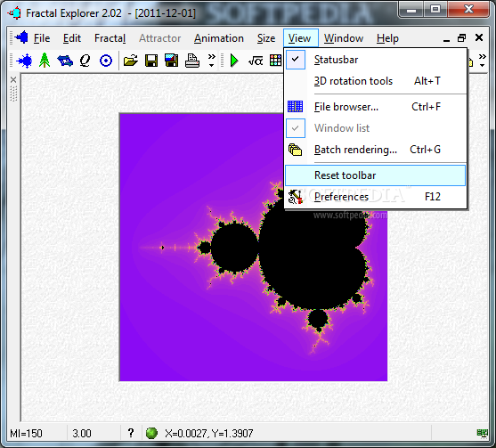Click the Batch rendering stack icon
The width and height of the screenshot is (496, 448).
tap(295, 150)
